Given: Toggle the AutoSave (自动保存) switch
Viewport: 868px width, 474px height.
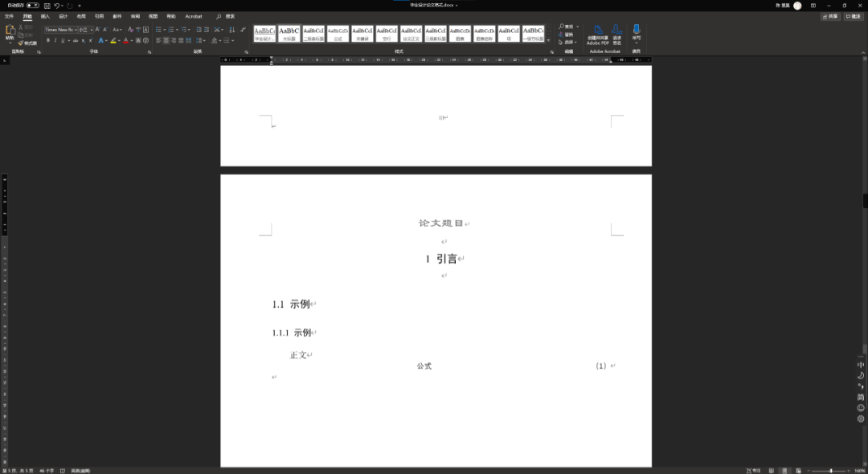Looking at the screenshot, I should [33, 6].
